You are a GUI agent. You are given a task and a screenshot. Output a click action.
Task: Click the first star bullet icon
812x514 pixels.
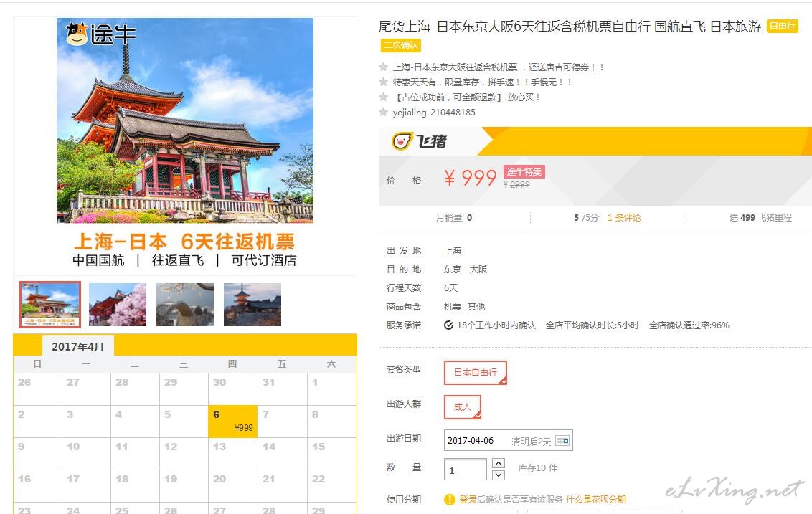point(383,67)
